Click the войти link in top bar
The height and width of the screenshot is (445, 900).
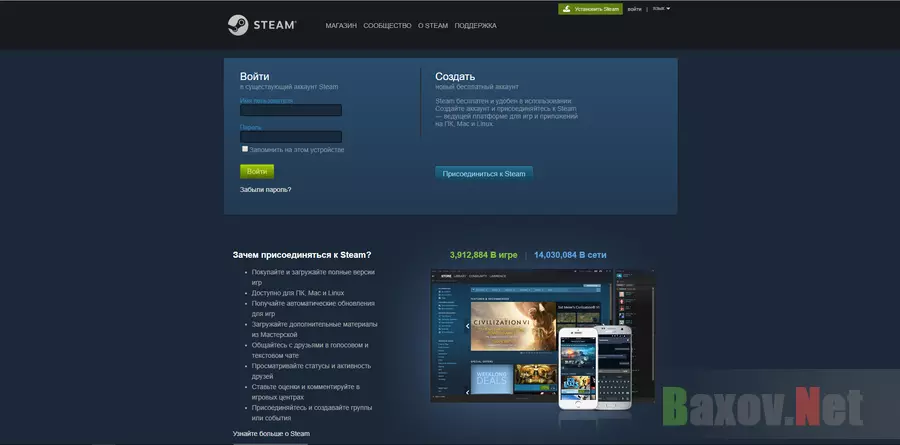pyautogui.click(x=634, y=9)
